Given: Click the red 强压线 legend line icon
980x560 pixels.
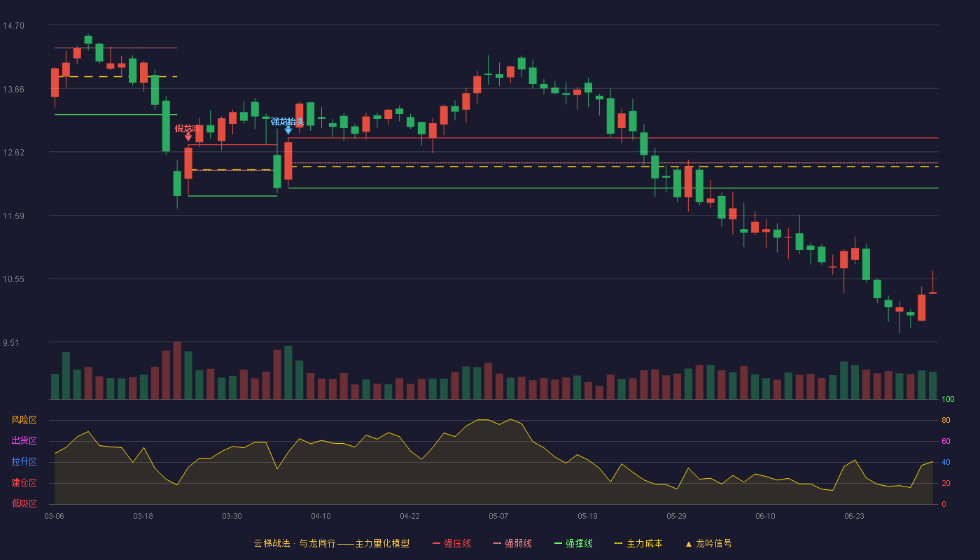Looking at the screenshot, I should point(436,543).
